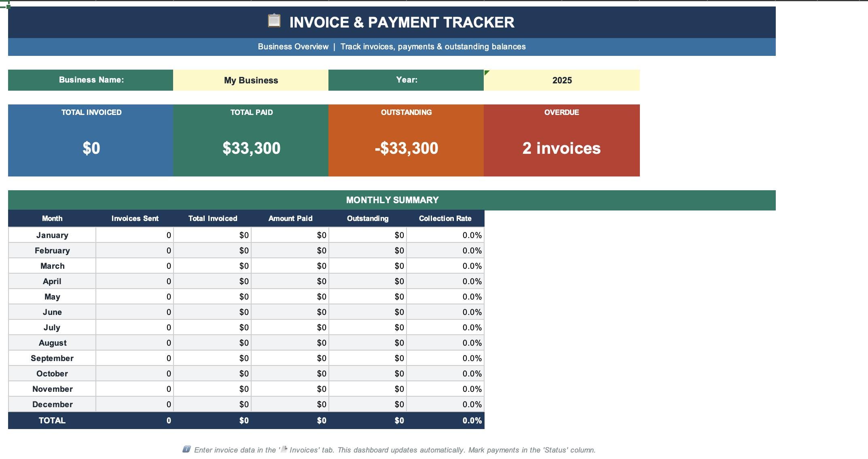Image resolution: width=868 pixels, height=459 pixels.
Task: Select the 'November' month cell
Action: [x=52, y=389]
